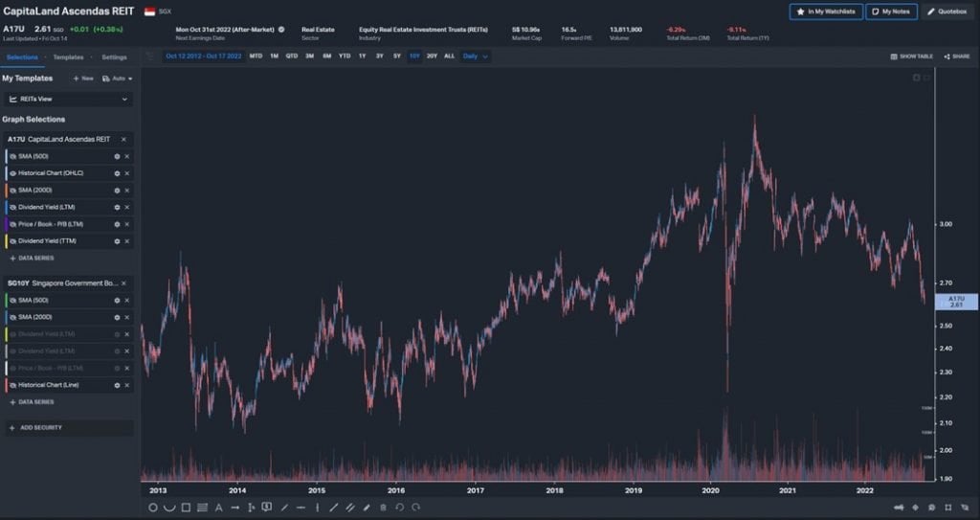Switch to the Selections tab

(22, 57)
